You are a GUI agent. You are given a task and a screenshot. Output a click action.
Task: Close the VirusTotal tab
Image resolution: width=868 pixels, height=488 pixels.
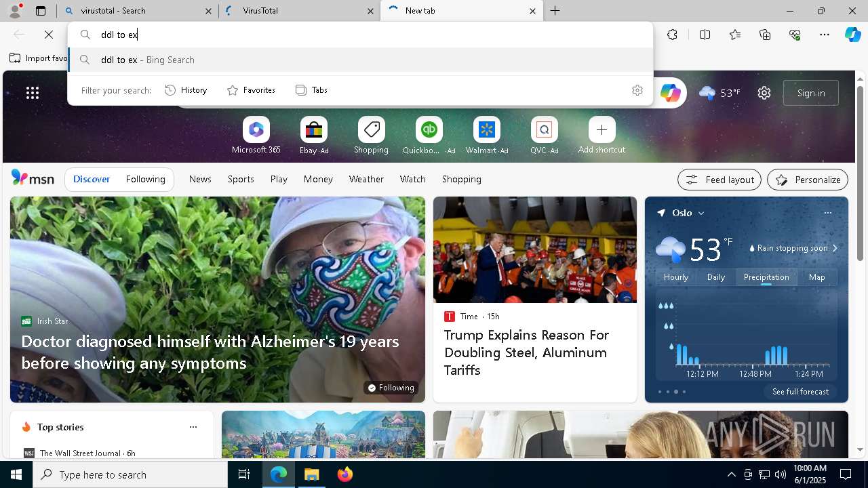(x=370, y=11)
